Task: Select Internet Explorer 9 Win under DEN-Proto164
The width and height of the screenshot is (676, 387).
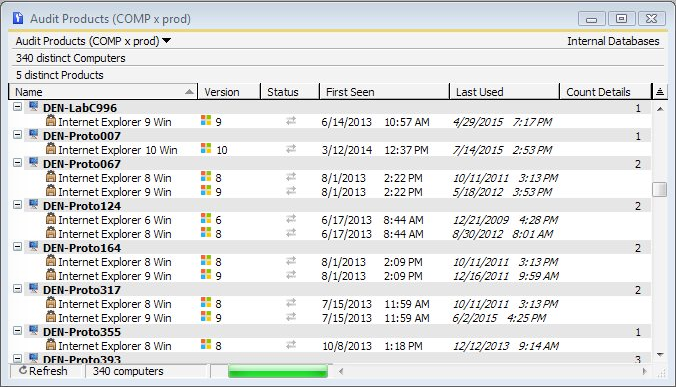Action: click(330, 276)
